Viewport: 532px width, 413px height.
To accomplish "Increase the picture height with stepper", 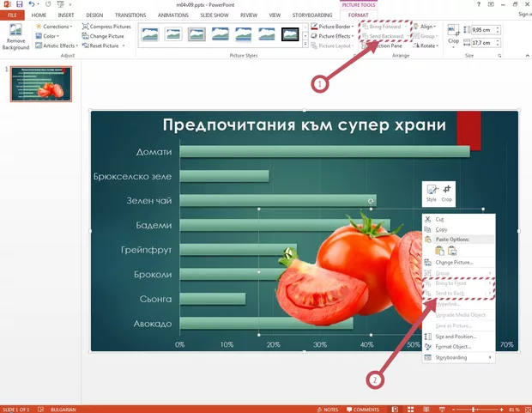I will pos(498,27).
